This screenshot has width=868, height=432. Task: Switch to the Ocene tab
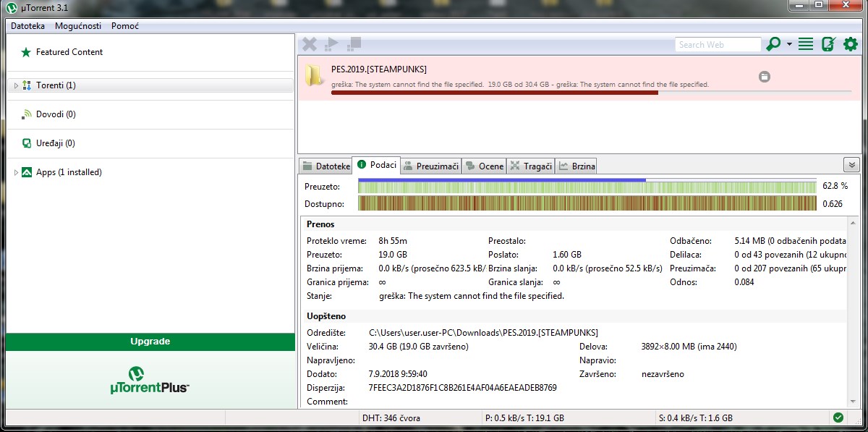tap(484, 166)
